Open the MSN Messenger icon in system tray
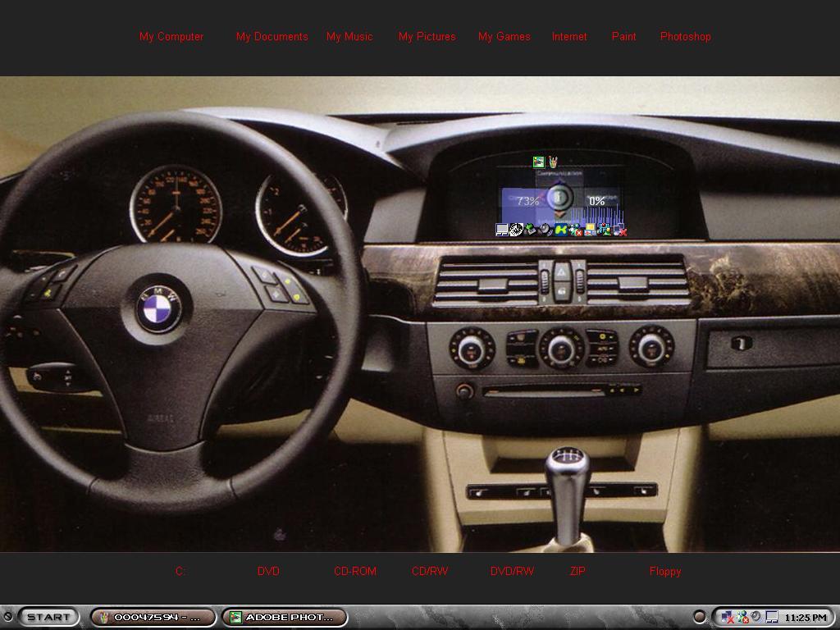Image resolution: width=840 pixels, height=630 pixels. (x=742, y=617)
